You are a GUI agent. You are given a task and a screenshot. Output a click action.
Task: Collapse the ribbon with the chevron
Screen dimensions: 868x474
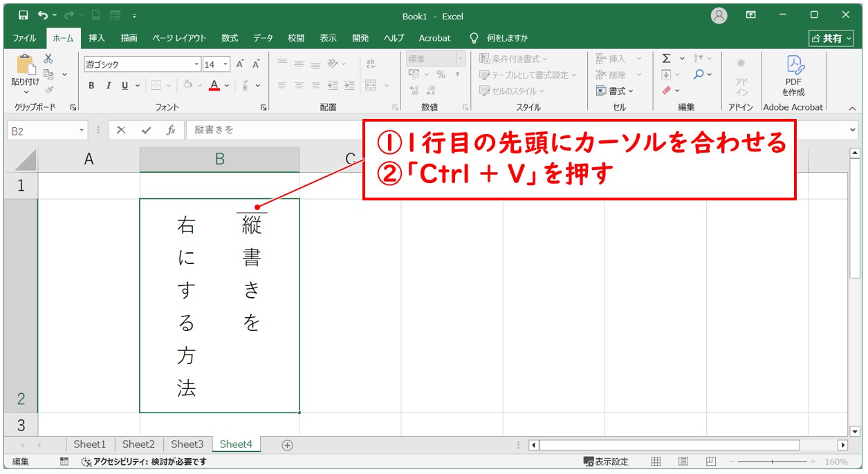tap(851, 108)
